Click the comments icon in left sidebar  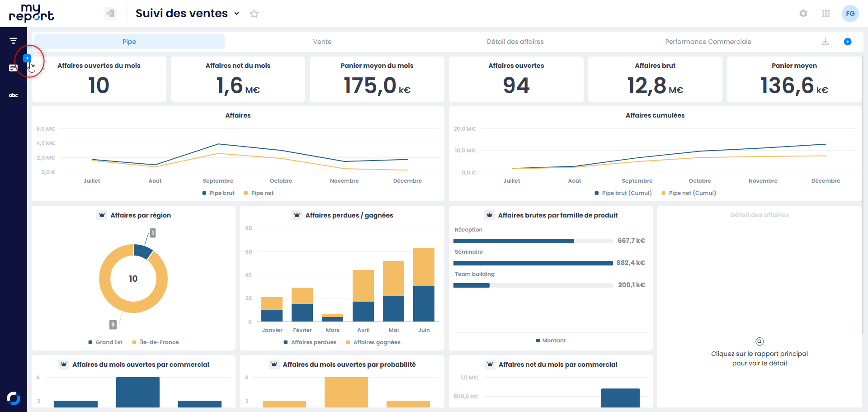coord(13,68)
